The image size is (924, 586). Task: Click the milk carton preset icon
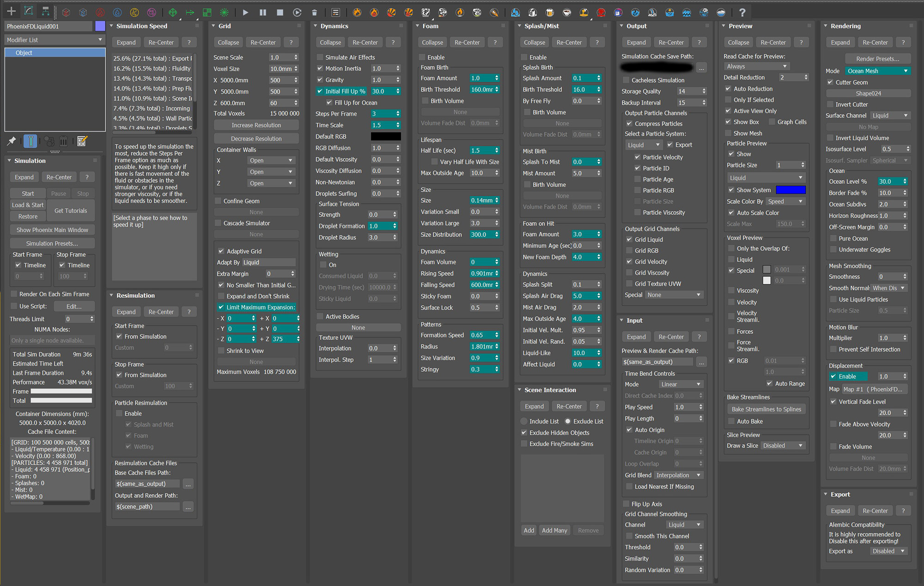[x=533, y=12]
